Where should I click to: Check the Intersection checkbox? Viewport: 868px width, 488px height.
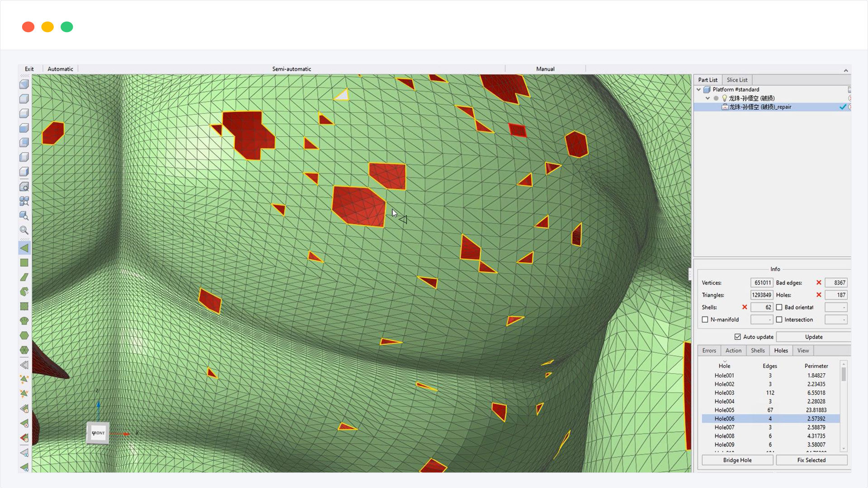[x=779, y=319]
